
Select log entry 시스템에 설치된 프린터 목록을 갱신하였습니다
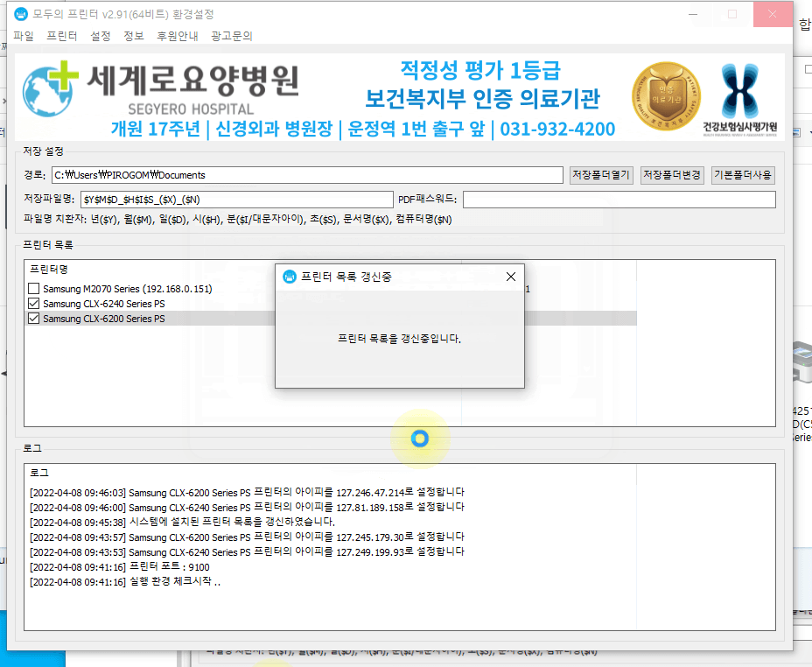pyautogui.click(x=182, y=522)
